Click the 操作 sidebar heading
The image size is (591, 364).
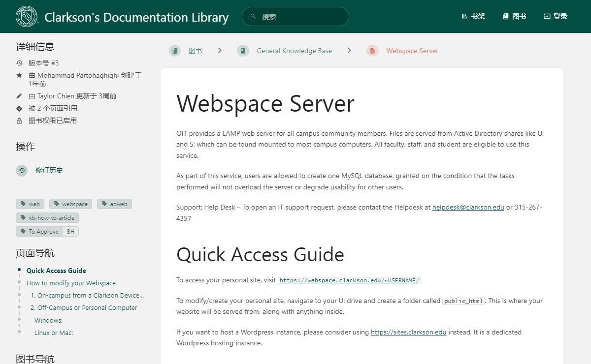26,147
